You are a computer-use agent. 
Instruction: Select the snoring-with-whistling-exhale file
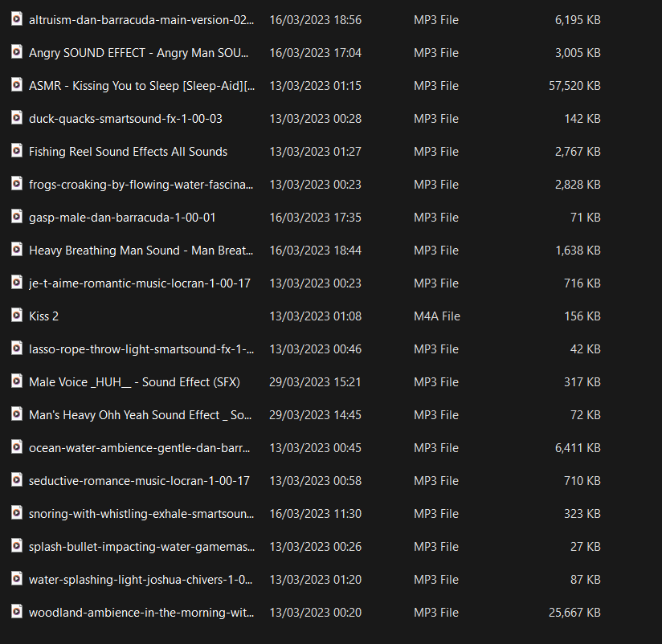[x=141, y=514]
